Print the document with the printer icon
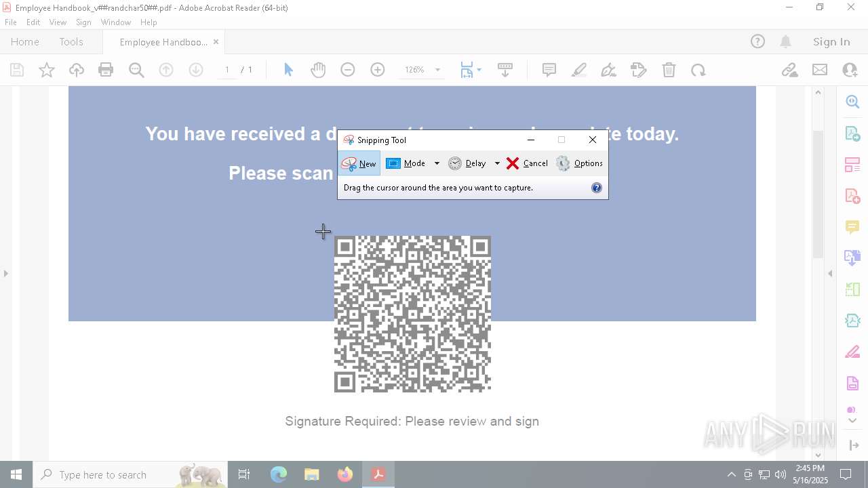868x488 pixels. point(106,70)
